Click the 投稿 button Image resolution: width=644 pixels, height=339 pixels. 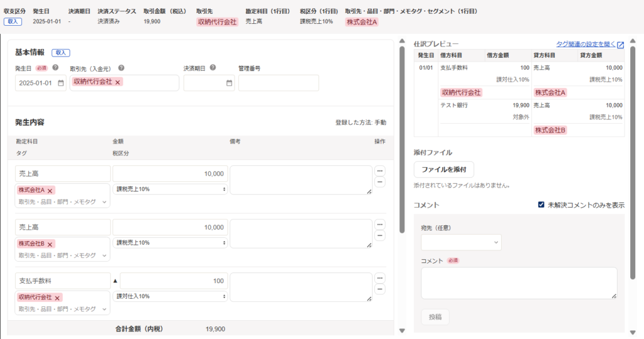tap(435, 317)
